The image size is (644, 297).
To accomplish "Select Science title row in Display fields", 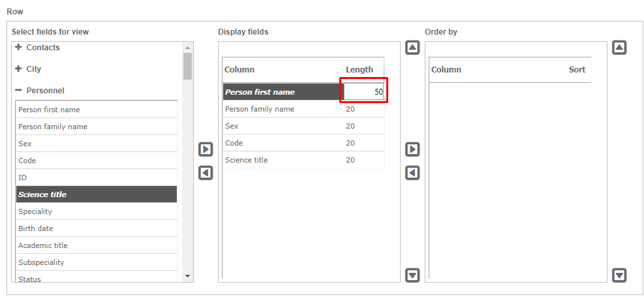I will [x=247, y=160].
